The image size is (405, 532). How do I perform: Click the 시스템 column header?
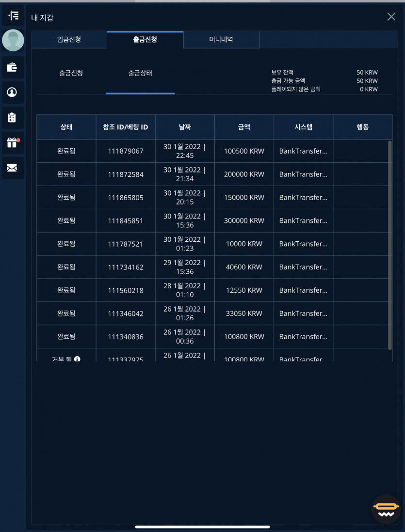pos(304,127)
